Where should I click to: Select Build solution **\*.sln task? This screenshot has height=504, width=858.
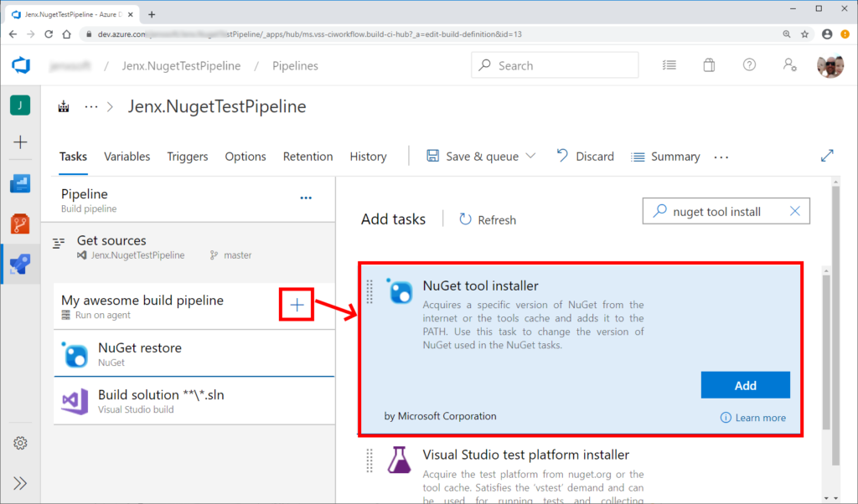click(194, 401)
